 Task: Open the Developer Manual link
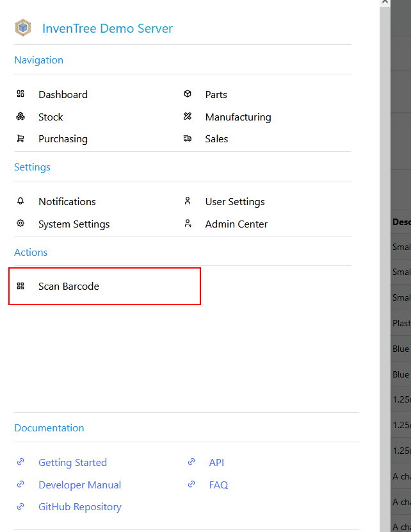point(79,485)
